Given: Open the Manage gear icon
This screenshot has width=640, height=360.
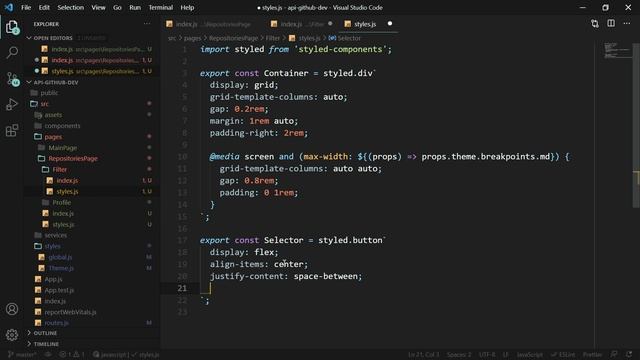Looking at the screenshot, I should coord(12,335).
